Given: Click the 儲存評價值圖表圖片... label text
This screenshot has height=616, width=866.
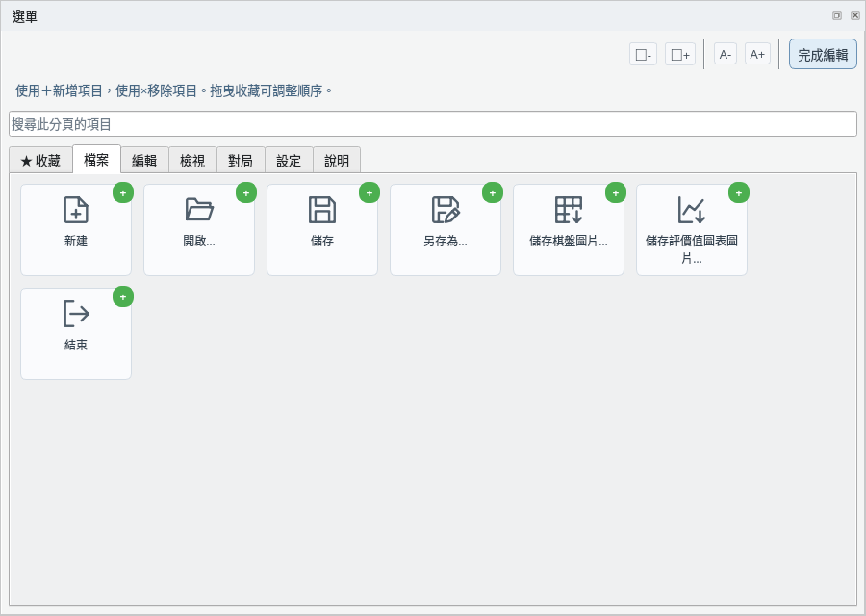Looking at the screenshot, I should pyautogui.click(x=692, y=249).
